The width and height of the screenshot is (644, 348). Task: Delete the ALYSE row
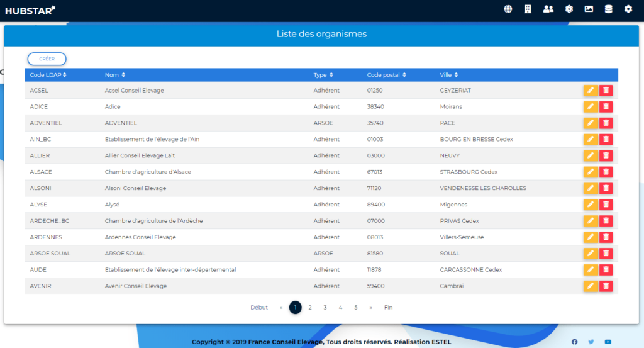pos(606,205)
